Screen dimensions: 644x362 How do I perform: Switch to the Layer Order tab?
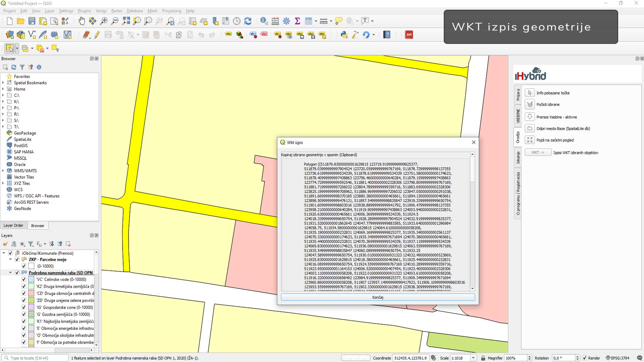click(13, 226)
